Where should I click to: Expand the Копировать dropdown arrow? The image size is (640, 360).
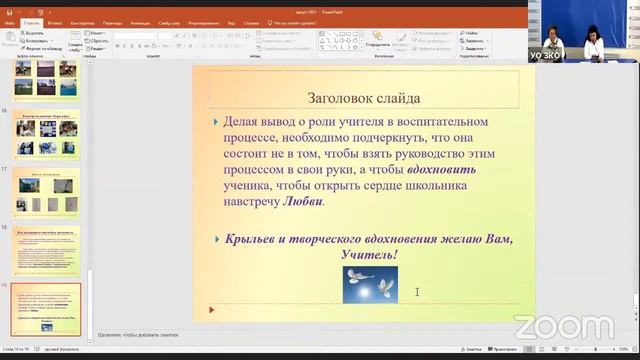coord(51,41)
